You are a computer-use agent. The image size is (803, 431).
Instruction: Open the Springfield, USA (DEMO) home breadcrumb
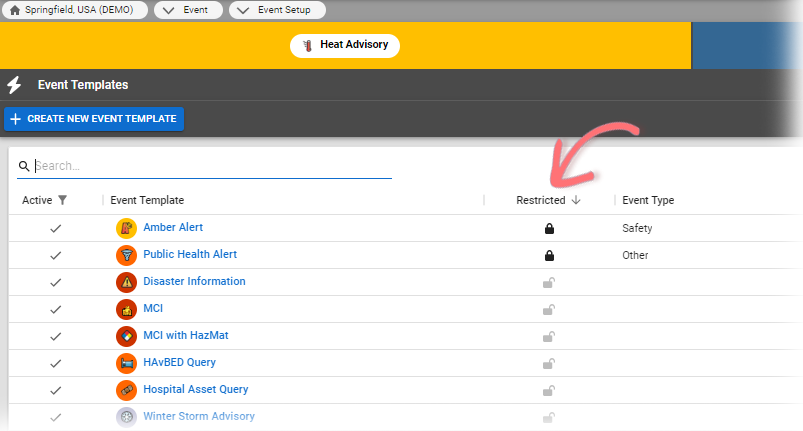click(x=75, y=10)
